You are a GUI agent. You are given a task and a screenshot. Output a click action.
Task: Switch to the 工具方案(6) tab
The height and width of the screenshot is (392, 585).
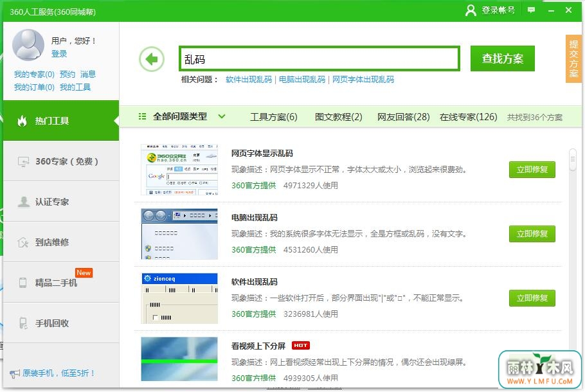(x=274, y=117)
